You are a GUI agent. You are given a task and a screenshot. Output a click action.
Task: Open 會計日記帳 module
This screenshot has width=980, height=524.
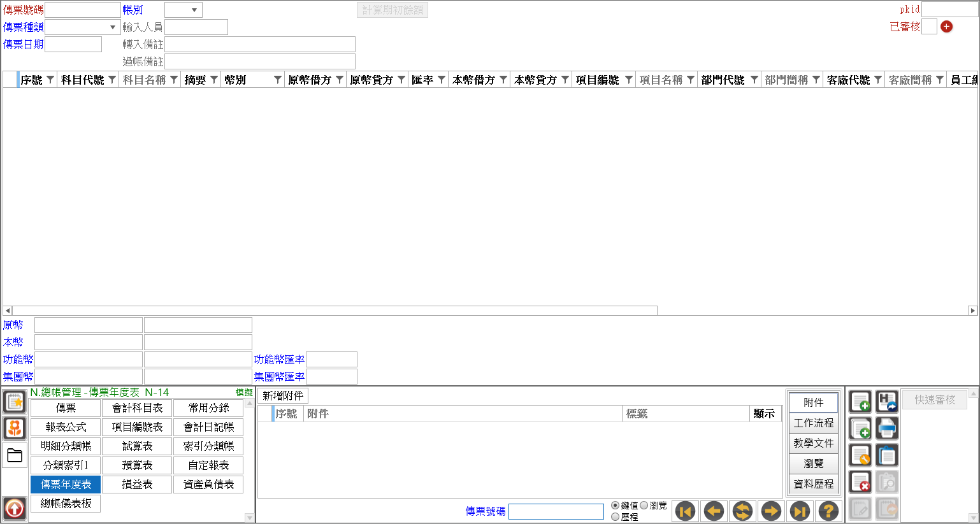coord(208,427)
